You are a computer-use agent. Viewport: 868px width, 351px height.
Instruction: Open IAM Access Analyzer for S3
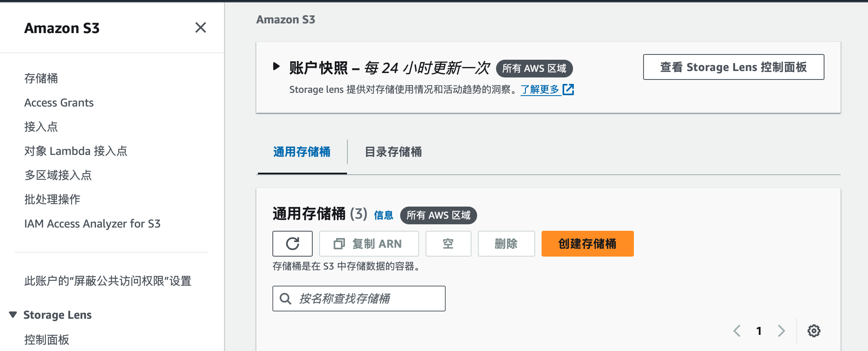(x=92, y=224)
